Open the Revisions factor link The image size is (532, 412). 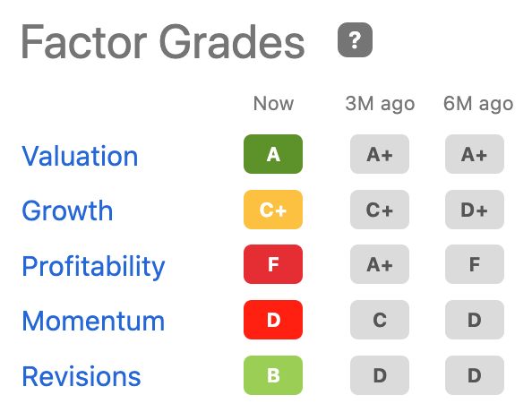(82, 376)
